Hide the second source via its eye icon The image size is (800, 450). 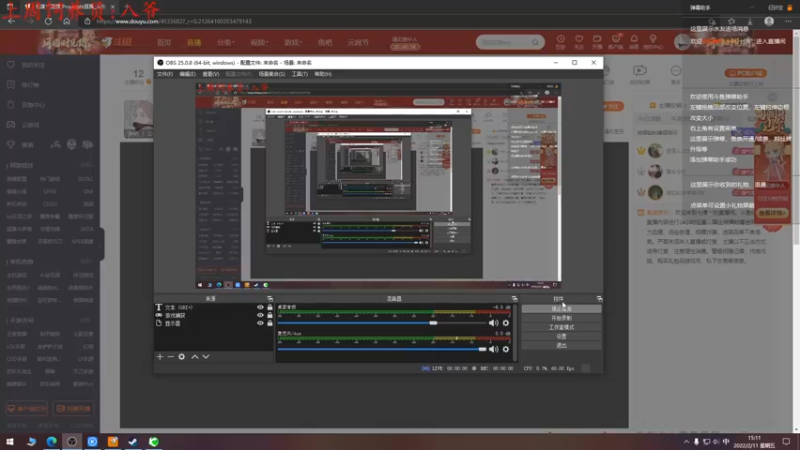point(260,315)
